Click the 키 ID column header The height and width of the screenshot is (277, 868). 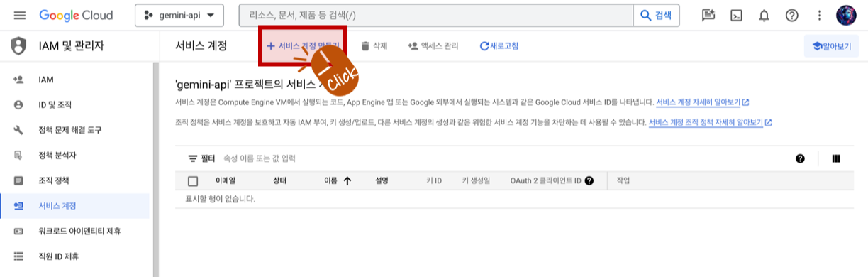pyautogui.click(x=434, y=181)
